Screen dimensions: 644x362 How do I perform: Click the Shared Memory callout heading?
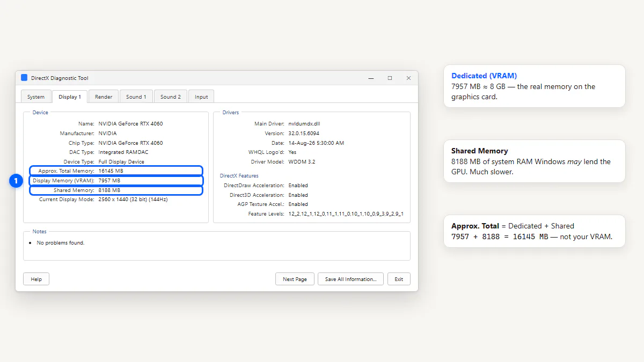pos(479,151)
